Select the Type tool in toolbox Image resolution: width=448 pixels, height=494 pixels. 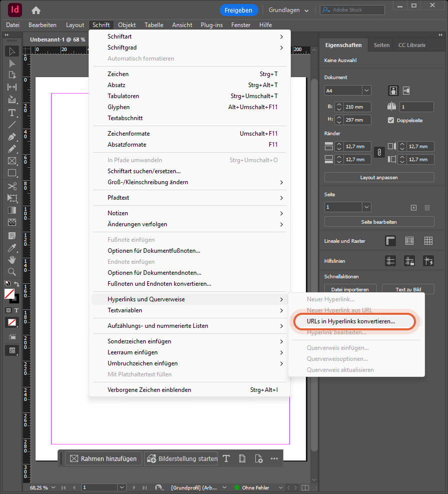click(x=12, y=113)
